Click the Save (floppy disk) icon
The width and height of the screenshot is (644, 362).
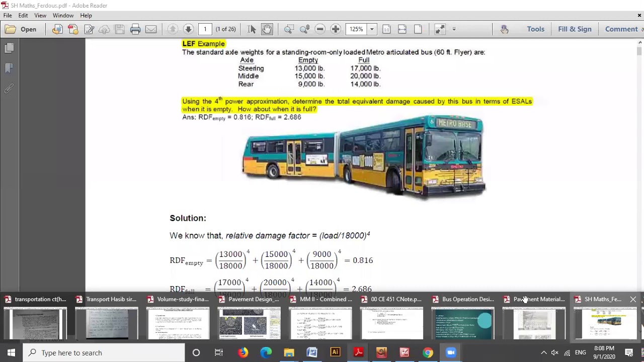pyautogui.click(x=119, y=29)
